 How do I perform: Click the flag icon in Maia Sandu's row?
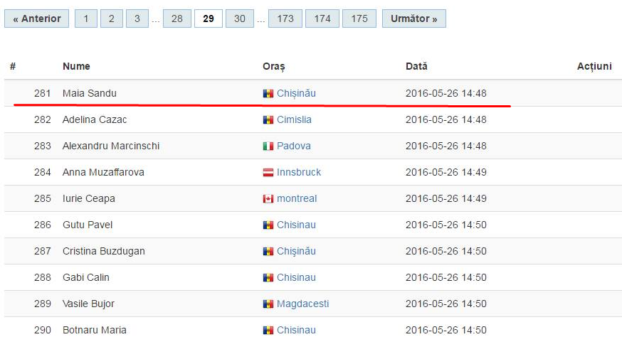pyautogui.click(x=268, y=93)
